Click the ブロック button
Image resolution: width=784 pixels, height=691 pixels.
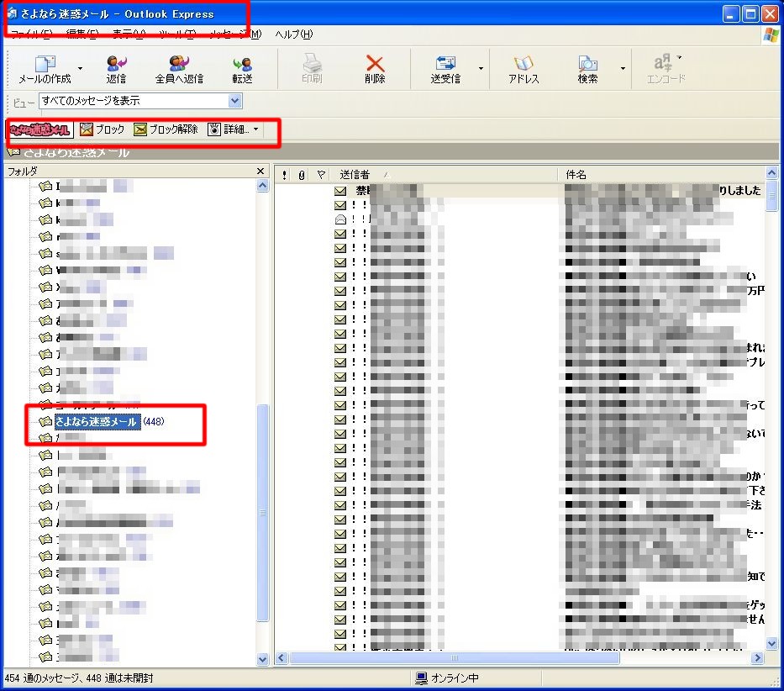tap(102, 129)
